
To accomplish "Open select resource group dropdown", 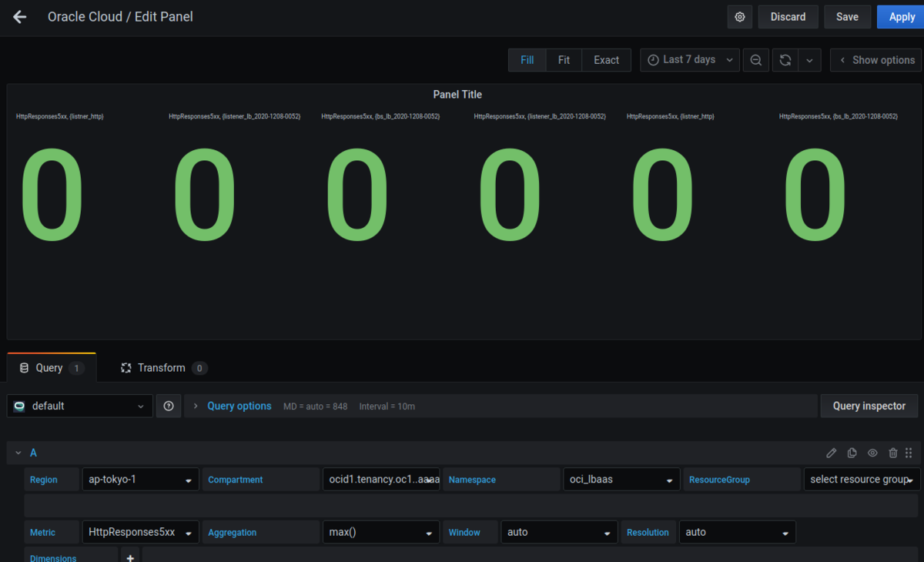I will (x=862, y=479).
